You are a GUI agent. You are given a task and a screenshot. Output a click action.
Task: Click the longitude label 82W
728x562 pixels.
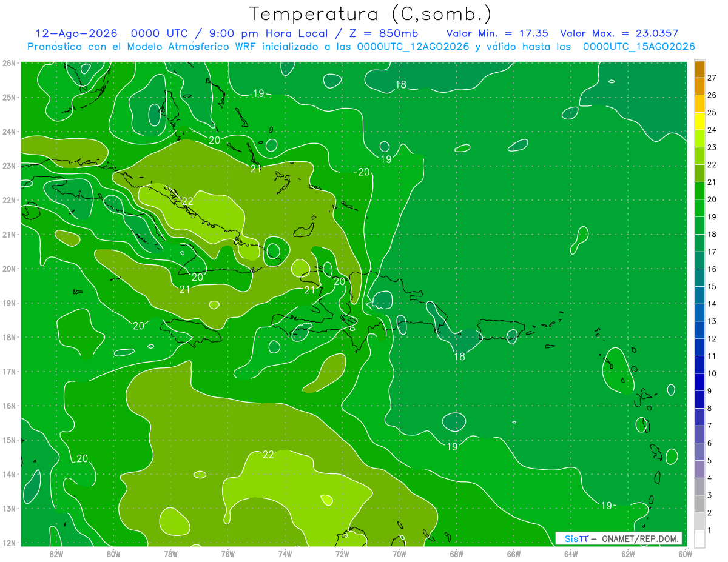click(56, 554)
